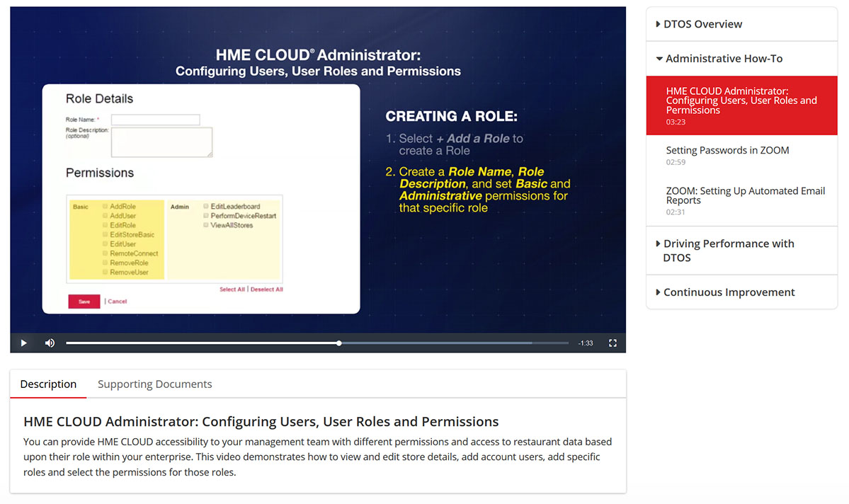The image size is (849, 504).
Task: Check the RemoveRole permission checkbox
Action: click(x=105, y=263)
